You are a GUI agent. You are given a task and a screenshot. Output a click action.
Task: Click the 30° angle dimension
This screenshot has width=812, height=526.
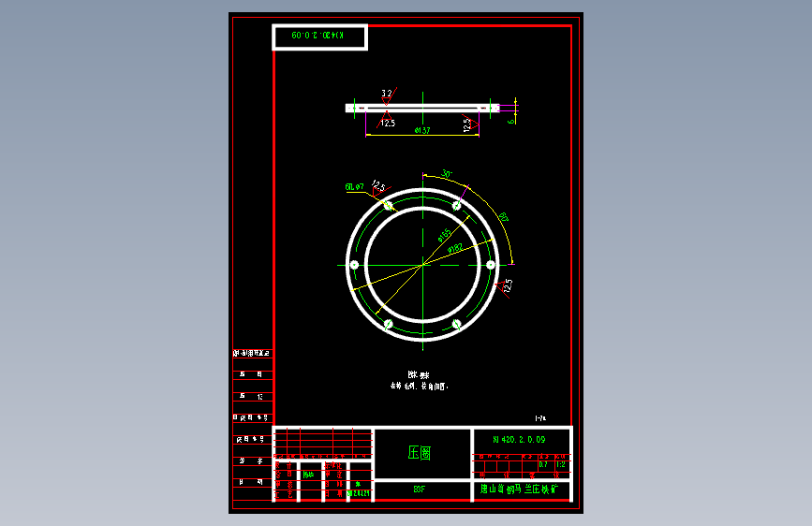pyautogui.click(x=447, y=173)
